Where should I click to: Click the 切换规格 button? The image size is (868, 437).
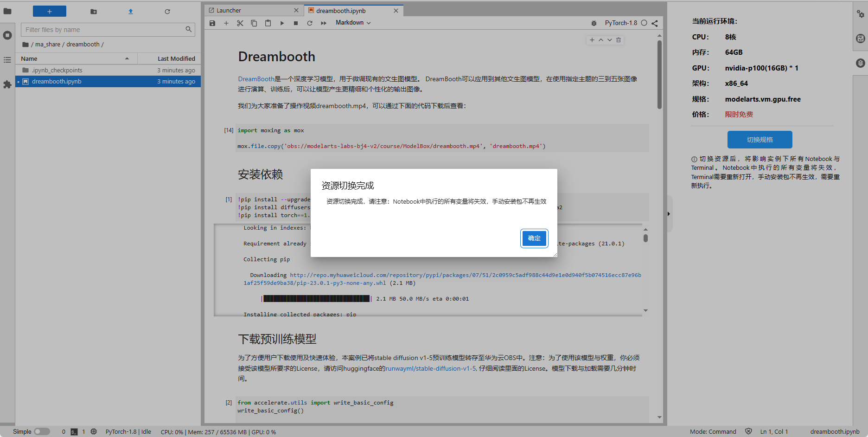click(760, 140)
